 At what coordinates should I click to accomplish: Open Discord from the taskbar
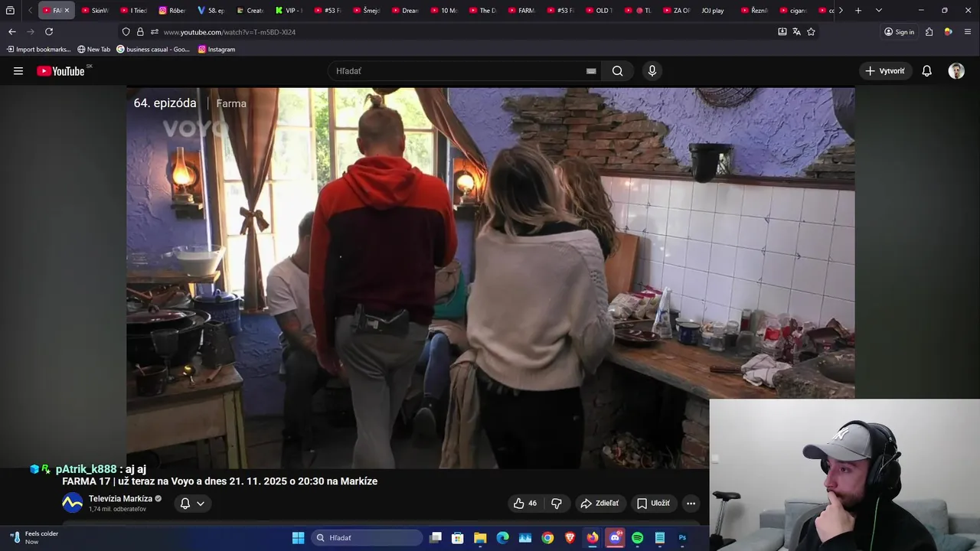pyautogui.click(x=615, y=538)
